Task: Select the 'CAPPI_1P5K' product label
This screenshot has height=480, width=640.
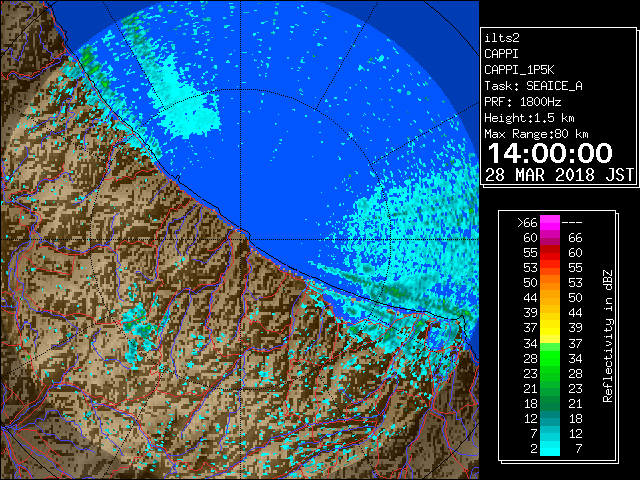Action: point(519,70)
